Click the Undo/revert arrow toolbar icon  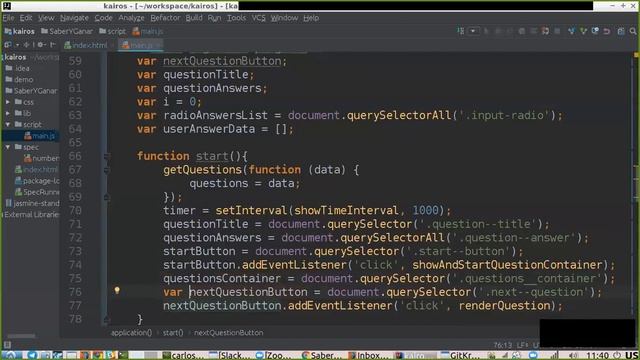607,31
